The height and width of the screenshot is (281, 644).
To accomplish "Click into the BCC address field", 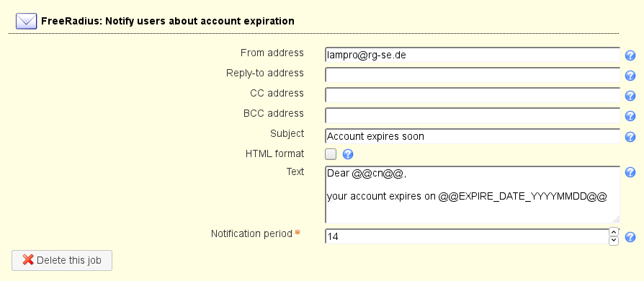I will pyautogui.click(x=473, y=115).
